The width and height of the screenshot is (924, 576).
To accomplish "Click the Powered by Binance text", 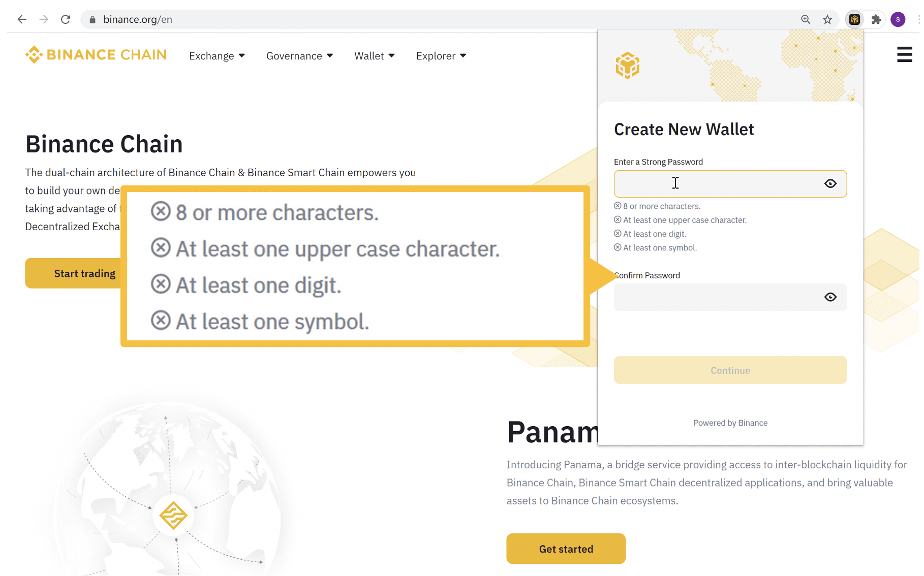I will click(730, 423).
